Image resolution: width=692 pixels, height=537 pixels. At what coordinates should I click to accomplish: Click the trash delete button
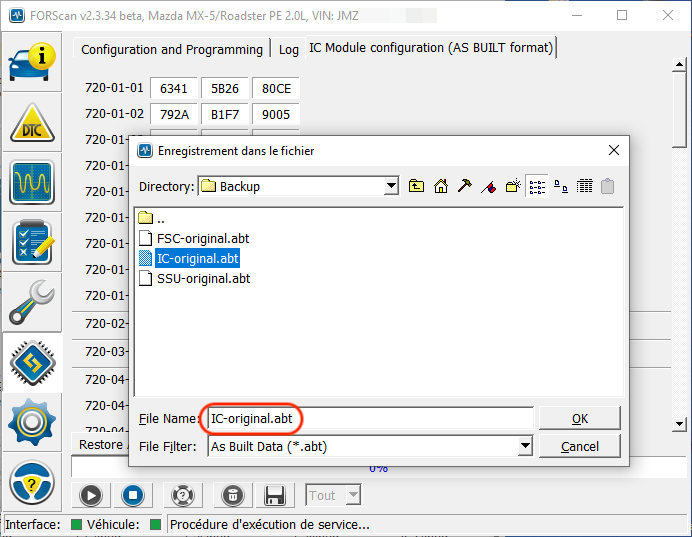[233, 496]
